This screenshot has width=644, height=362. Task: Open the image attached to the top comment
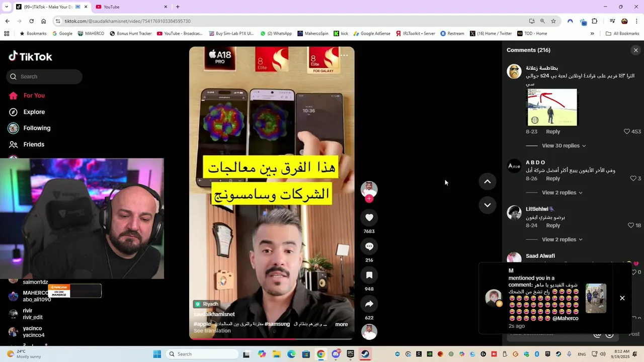point(552,107)
